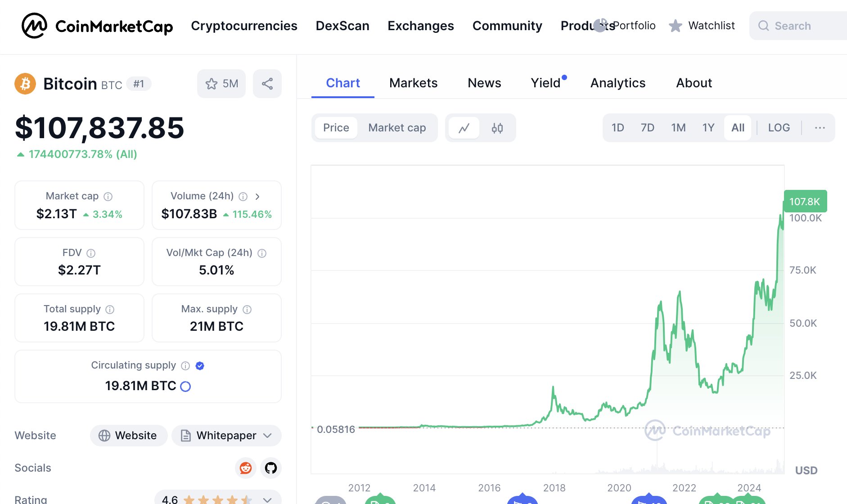847x504 pixels.
Task: Open Watchlist in the header
Action: point(702,26)
